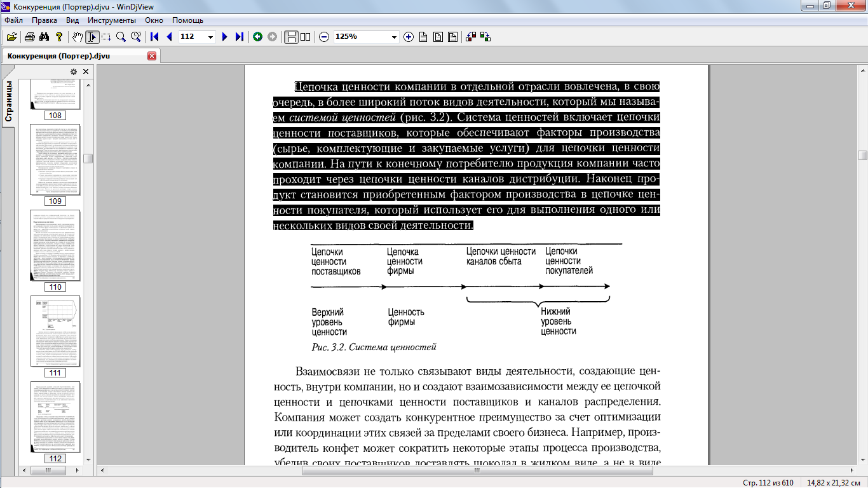Screen dimensions: 868x488
Task: Open the Файл menu
Action: coord(13,20)
